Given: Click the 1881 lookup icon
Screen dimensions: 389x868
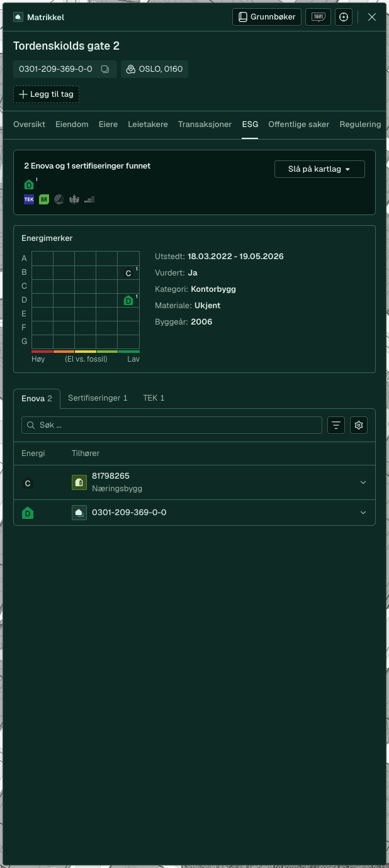Looking at the screenshot, I should (318, 17).
